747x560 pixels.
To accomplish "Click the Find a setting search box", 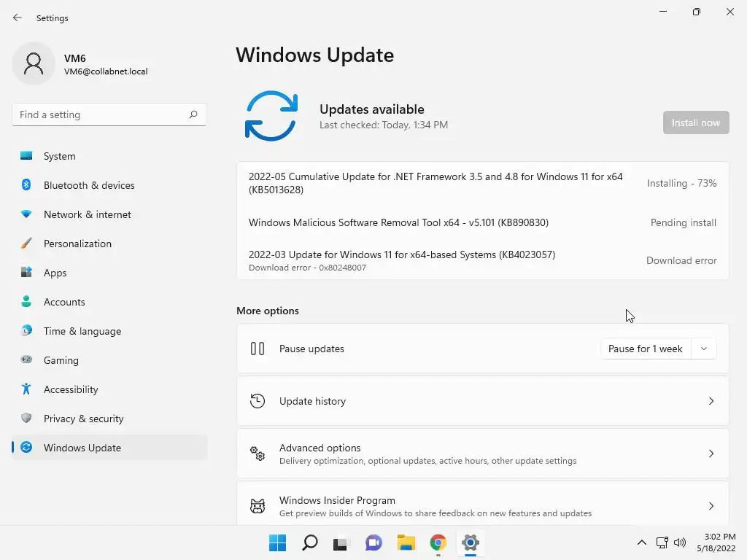I will pos(109,114).
